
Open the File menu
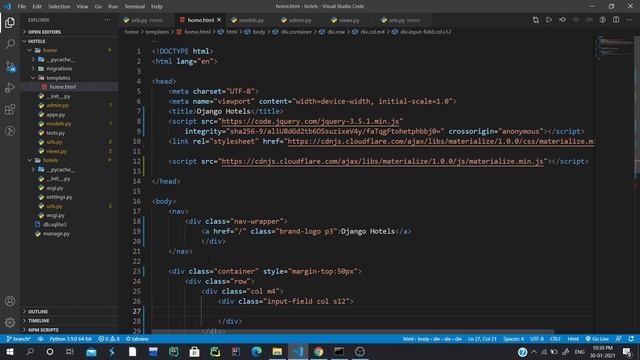point(22,7)
